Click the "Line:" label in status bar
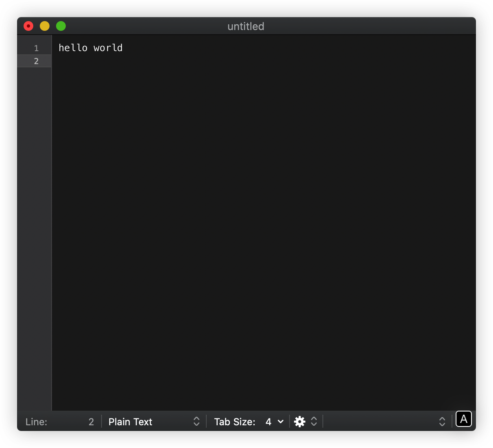 coord(37,422)
